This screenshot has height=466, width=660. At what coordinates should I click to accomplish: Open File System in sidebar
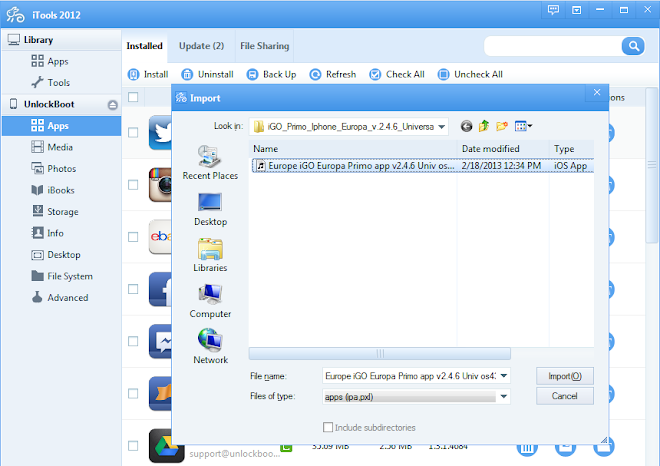click(62, 276)
